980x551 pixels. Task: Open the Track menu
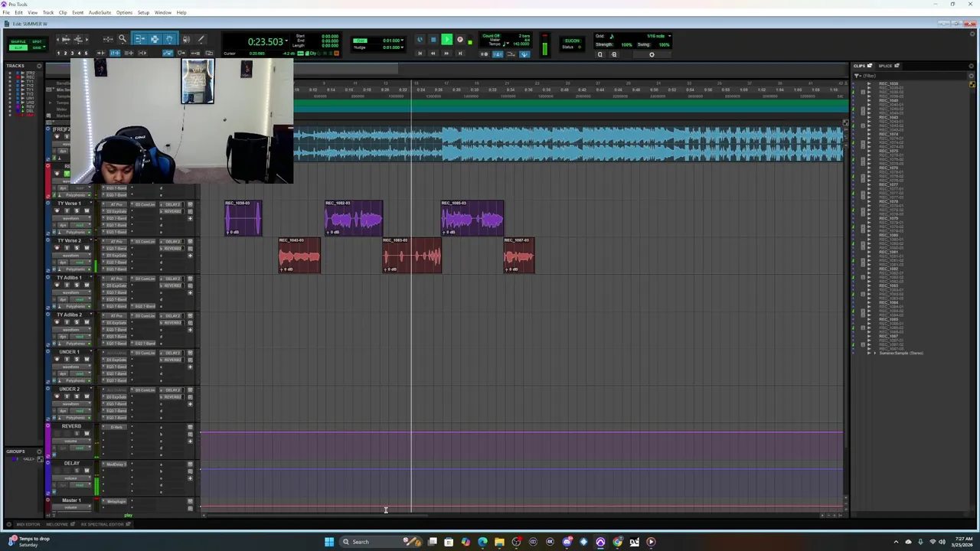point(48,12)
